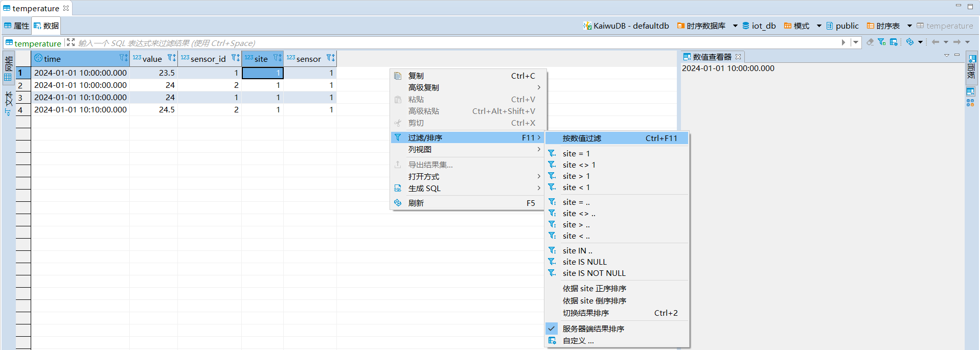Screen dimensions: 980x350
Task: Click the expand filter panel icon beside temperature
Action: point(71,43)
